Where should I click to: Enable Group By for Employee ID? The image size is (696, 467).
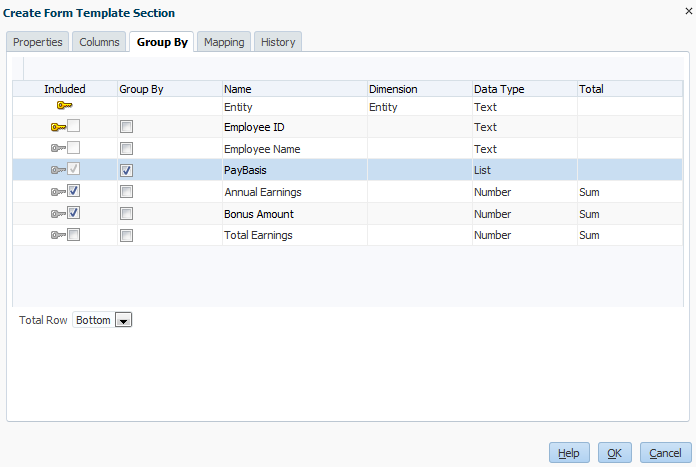click(126, 127)
